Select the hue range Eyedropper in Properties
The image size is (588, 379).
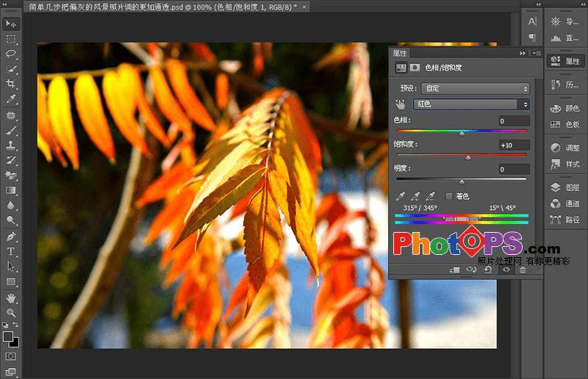pyautogui.click(x=400, y=196)
